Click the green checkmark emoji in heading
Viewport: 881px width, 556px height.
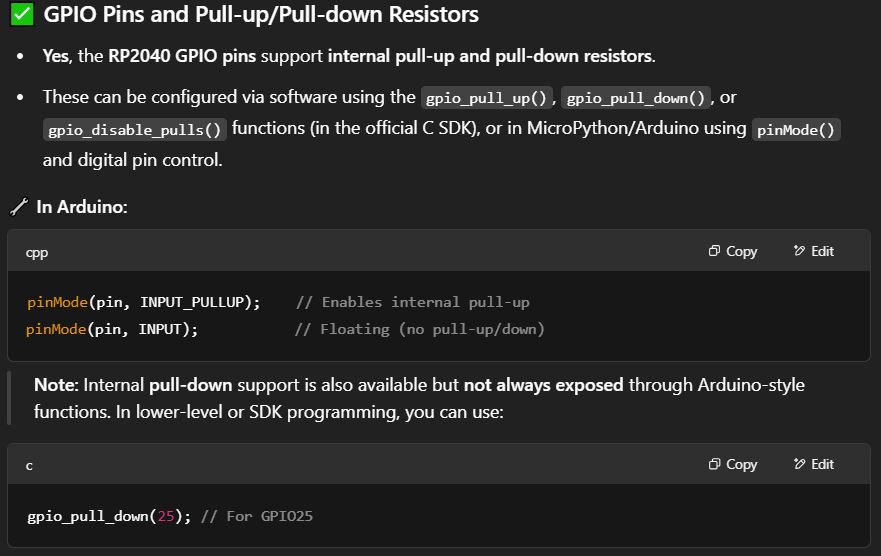(22, 14)
